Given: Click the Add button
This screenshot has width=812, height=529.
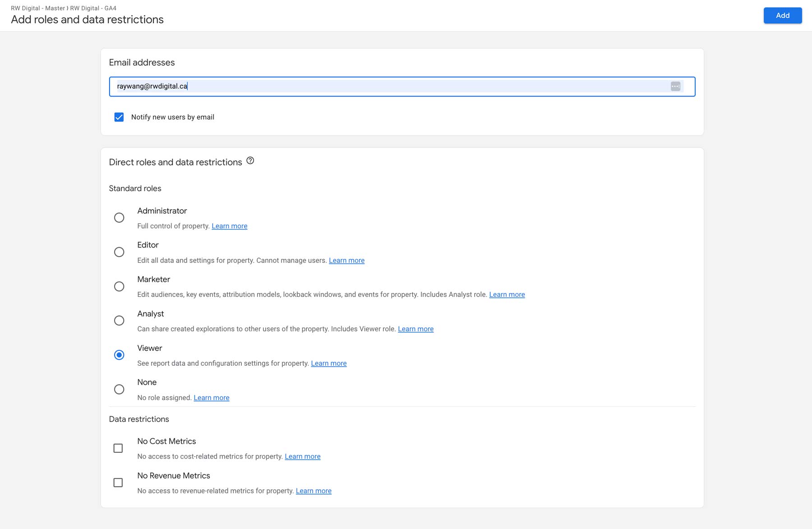Looking at the screenshot, I should (783, 15).
